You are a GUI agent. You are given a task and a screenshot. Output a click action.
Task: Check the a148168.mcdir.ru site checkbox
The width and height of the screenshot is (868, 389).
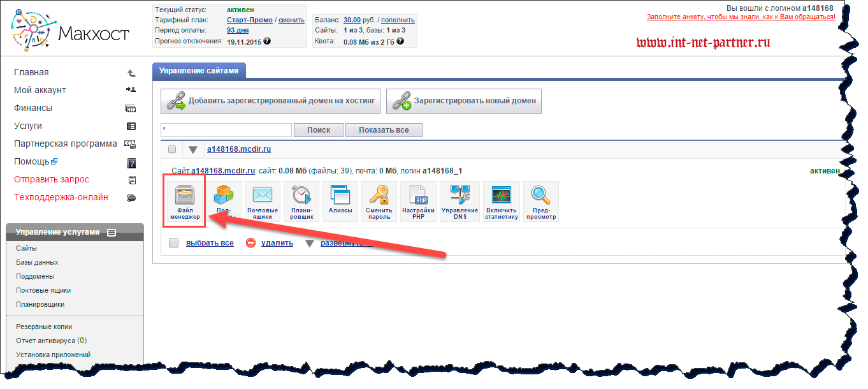(172, 149)
